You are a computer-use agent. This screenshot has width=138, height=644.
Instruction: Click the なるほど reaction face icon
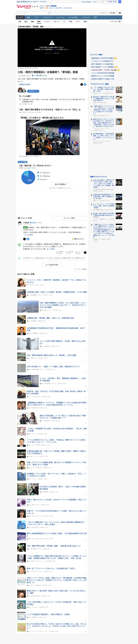coord(67,252)
